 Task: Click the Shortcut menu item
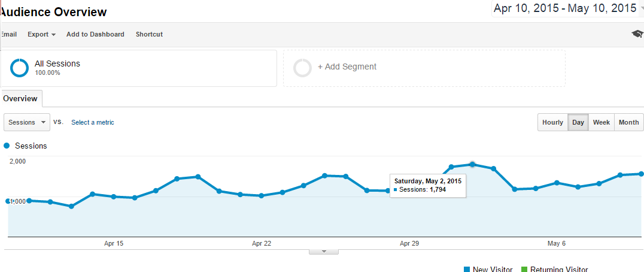[149, 34]
